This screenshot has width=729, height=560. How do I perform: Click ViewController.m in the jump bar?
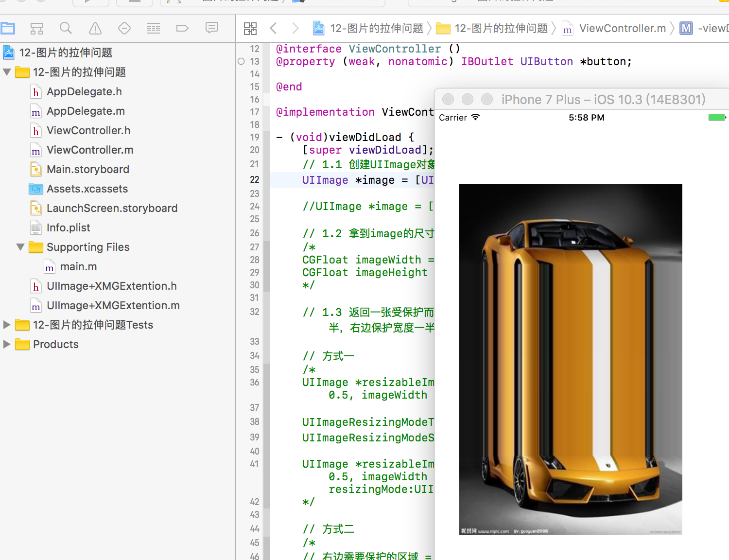pos(623,28)
